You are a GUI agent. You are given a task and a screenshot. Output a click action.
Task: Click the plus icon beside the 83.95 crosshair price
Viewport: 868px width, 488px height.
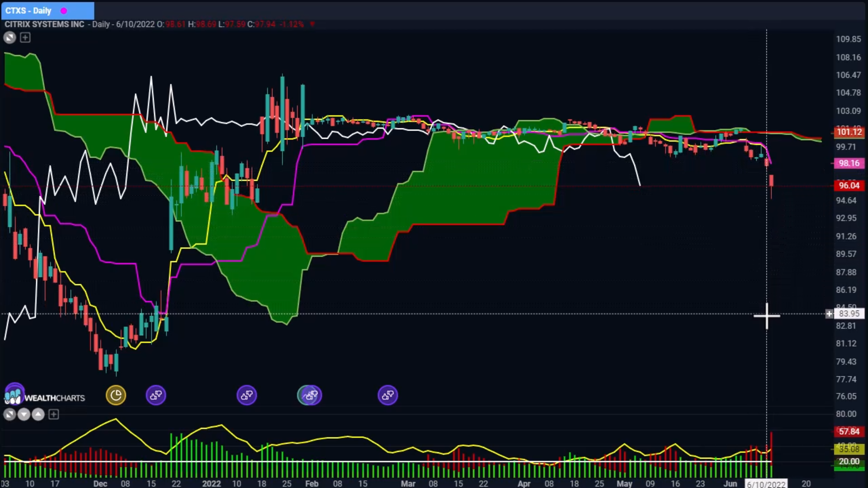pos(829,314)
